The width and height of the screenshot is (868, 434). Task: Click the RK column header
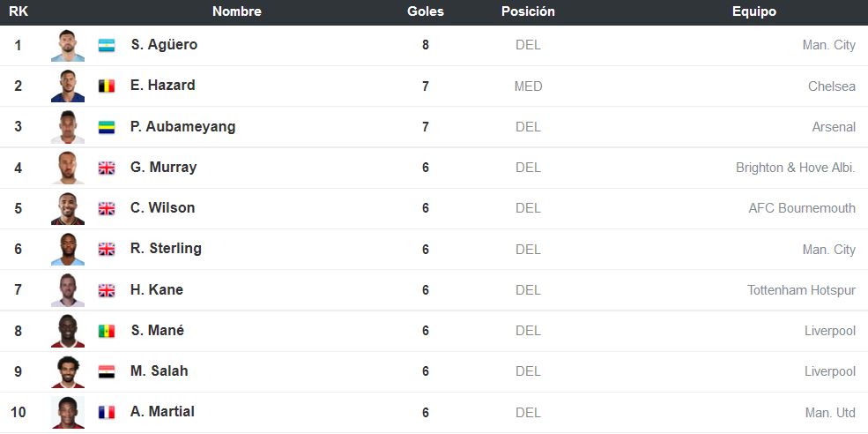click(x=19, y=11)
